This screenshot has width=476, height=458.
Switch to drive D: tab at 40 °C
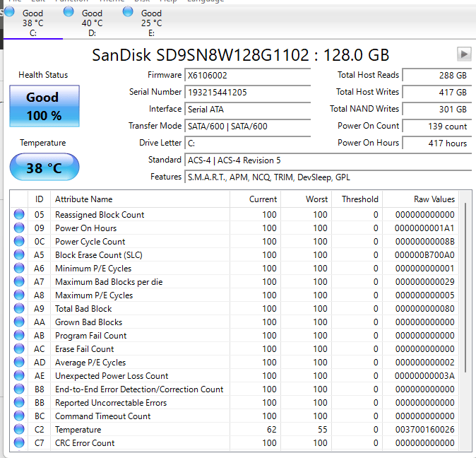pyautogui.click(x=93, y=23)
